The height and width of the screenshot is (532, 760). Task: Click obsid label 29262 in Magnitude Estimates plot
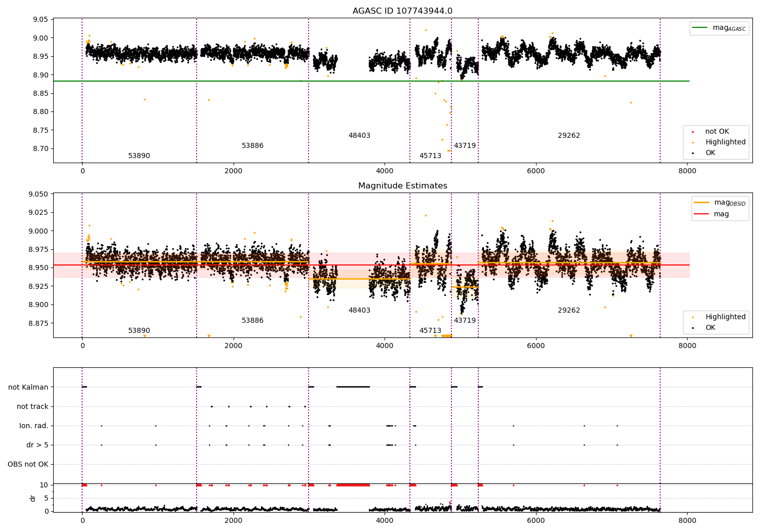coord(569,311)
